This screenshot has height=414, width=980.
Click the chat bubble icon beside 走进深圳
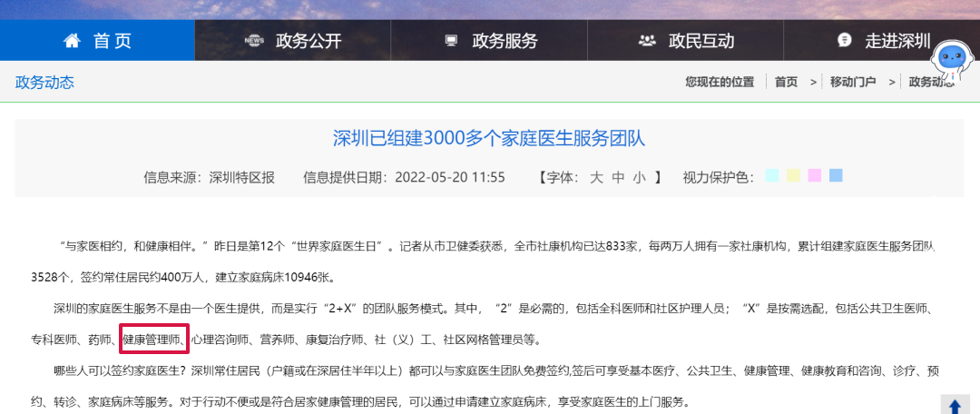[844, 41]
